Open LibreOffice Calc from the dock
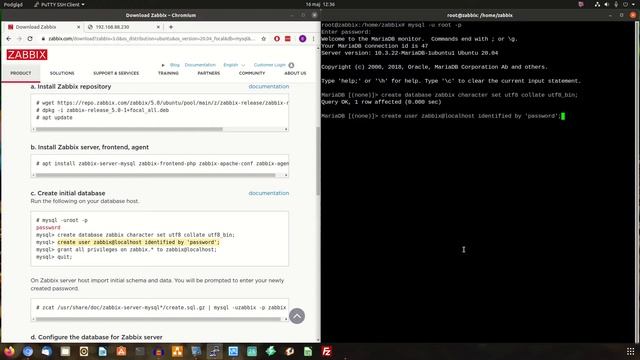Viewport: 640px width, 360px height. (x=308, y=351)
